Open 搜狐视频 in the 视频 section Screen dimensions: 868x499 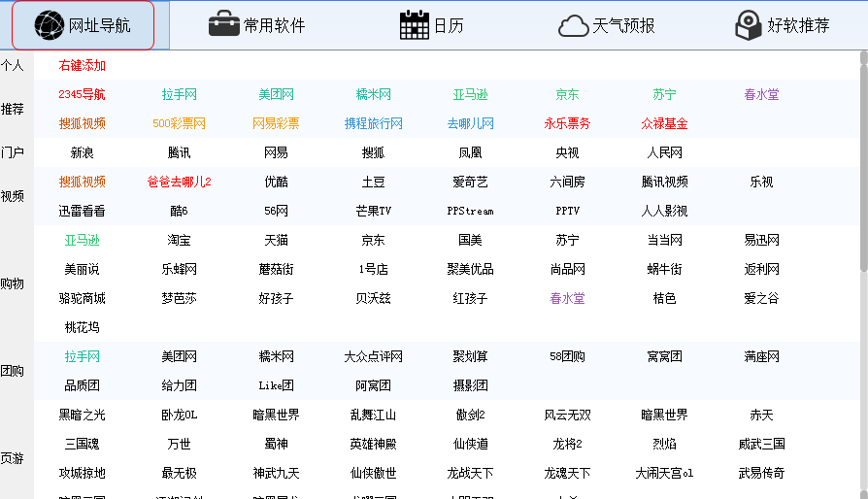coord(82,182)
